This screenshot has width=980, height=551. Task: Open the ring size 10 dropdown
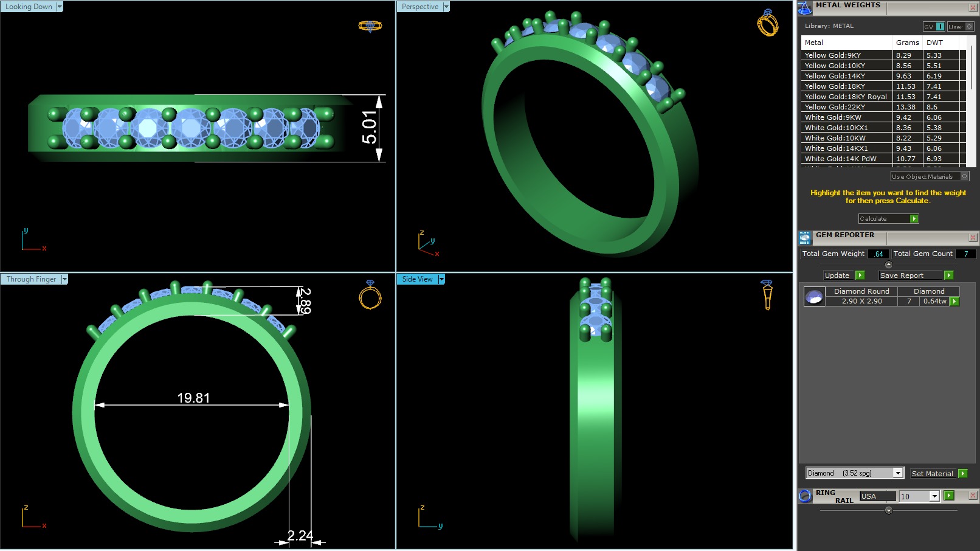pyautogui.click(x=934, y=496)
